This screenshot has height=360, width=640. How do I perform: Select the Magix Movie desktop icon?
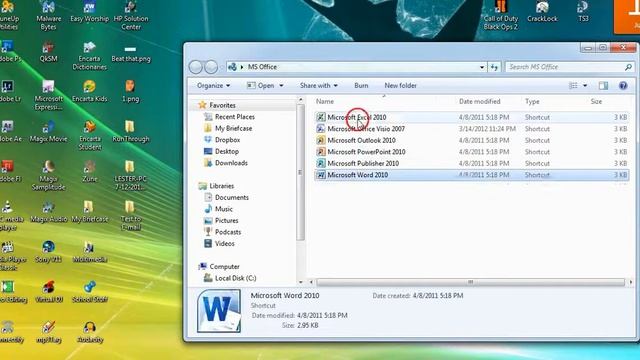(x=48, y=131)
